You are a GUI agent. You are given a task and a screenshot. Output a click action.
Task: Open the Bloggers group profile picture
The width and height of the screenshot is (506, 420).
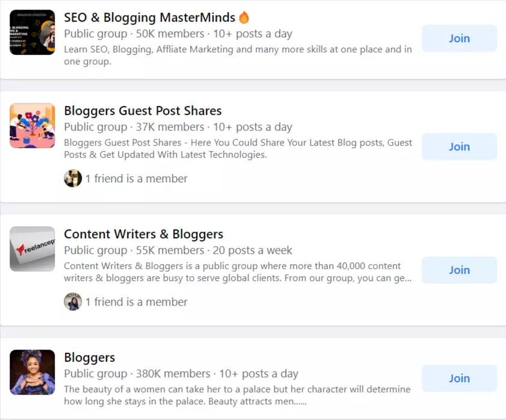pos(32,372)
